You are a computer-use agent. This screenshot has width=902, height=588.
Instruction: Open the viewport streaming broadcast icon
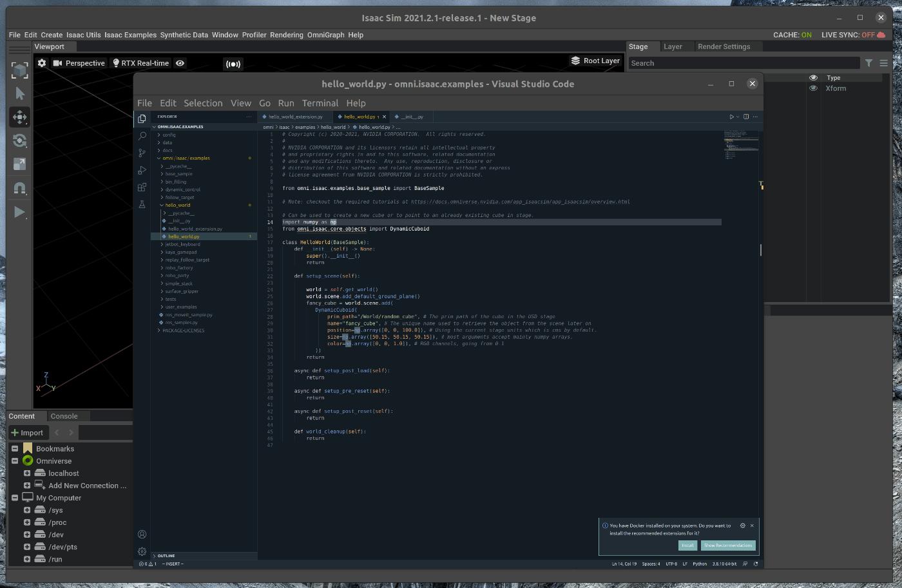[x=233, y=64]
